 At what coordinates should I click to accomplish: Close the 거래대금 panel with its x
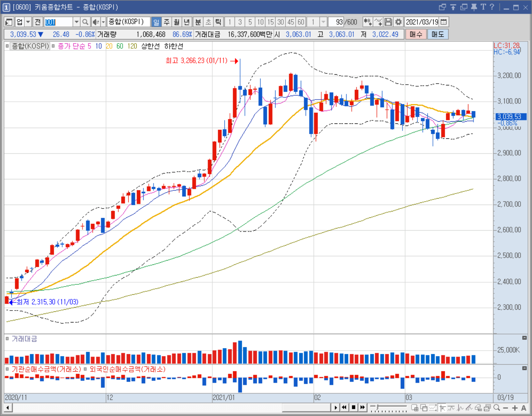(x=524, y=338)
